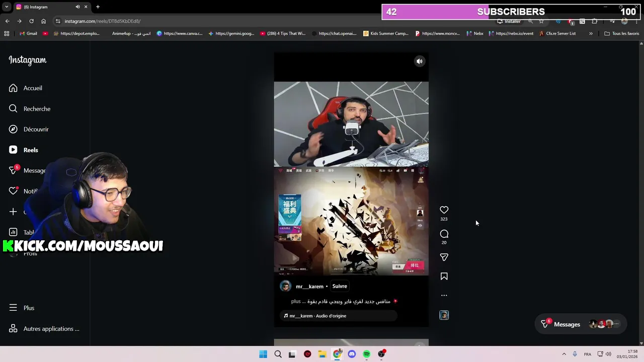The width and height of the screenshot is (644, 362).
Task: Go to Accueil in the sidebar
Action: click(x=26, y=88)
